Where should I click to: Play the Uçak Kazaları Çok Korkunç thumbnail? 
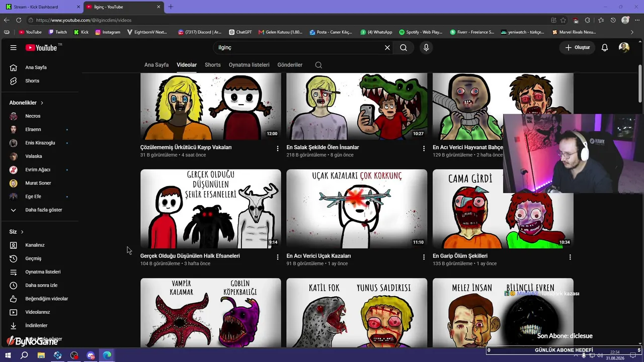click(x=357, y=209)
